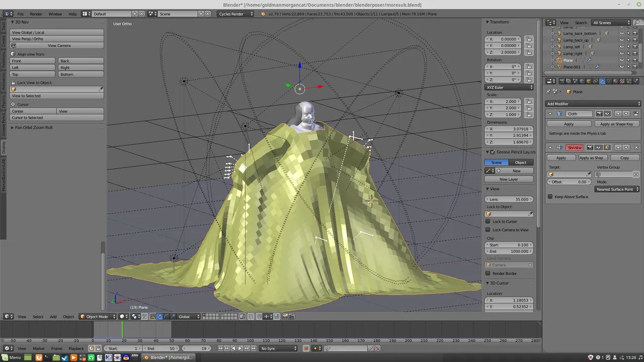Expand the Lamp_left tree row
The image size is (644, 362).
tap(552, 47)
